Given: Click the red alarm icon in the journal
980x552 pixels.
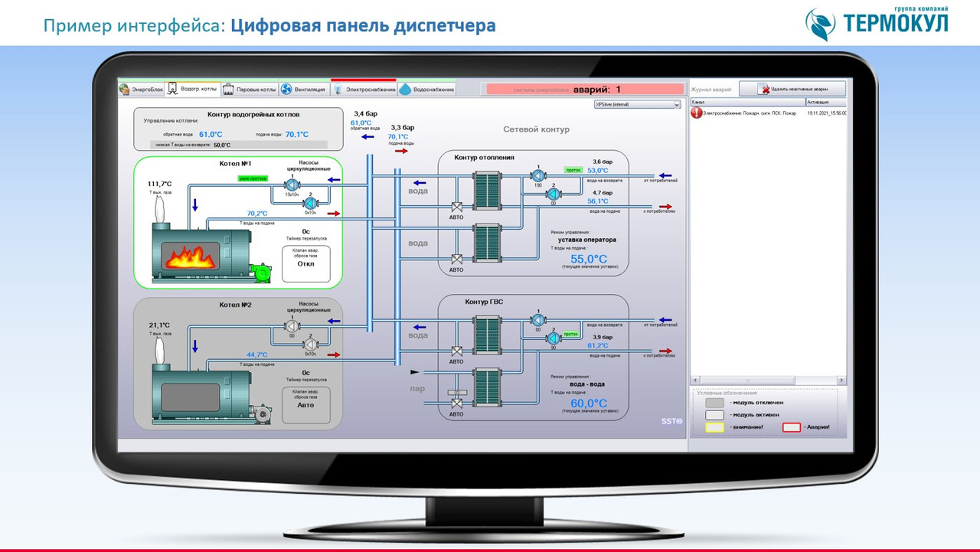Looking at the screenshot, I should 697,113.
